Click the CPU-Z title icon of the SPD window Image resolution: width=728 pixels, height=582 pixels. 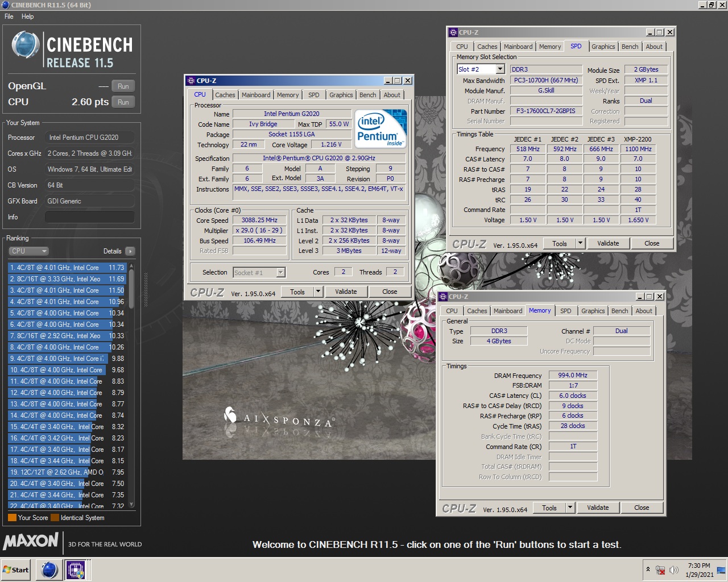pos(453,32)
